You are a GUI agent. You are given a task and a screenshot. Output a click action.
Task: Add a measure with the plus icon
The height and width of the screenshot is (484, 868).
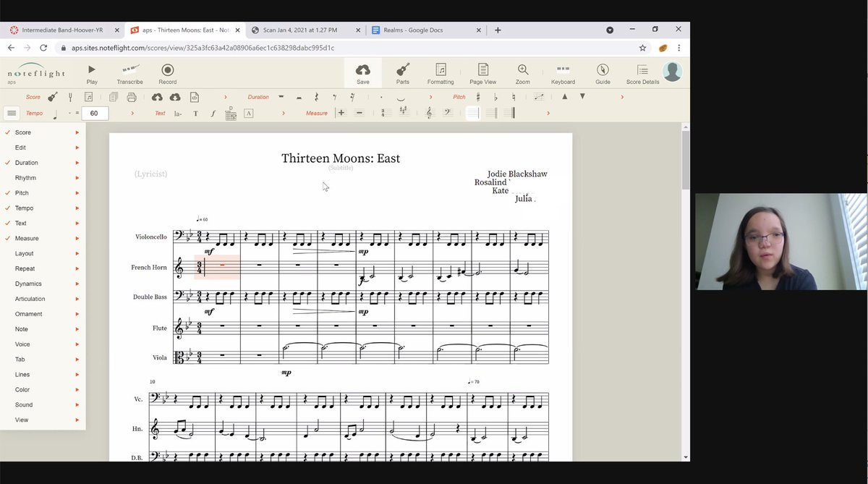341,113
